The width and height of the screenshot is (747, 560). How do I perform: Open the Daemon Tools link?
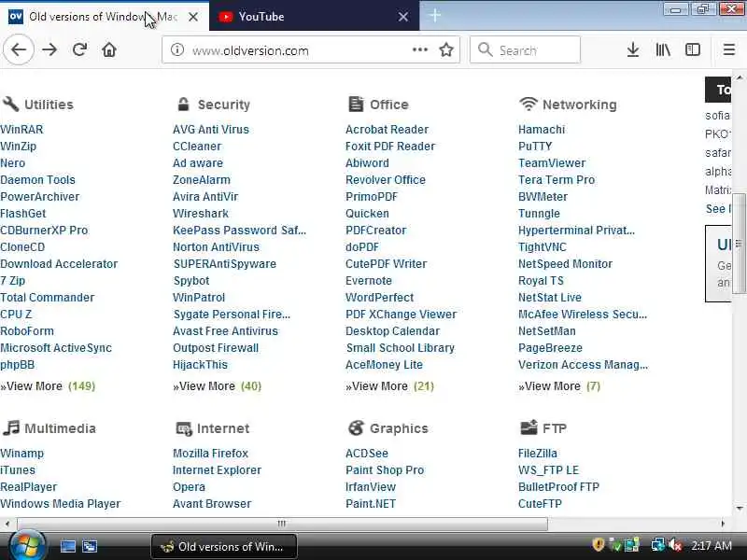click(x=37, y=180)
